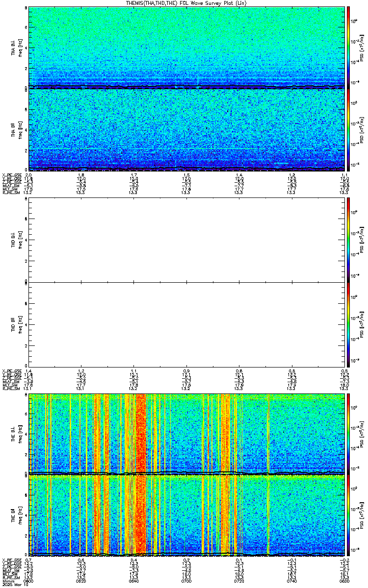Click the 0720 time tick label
368x588 pixels.
[239, 581]
